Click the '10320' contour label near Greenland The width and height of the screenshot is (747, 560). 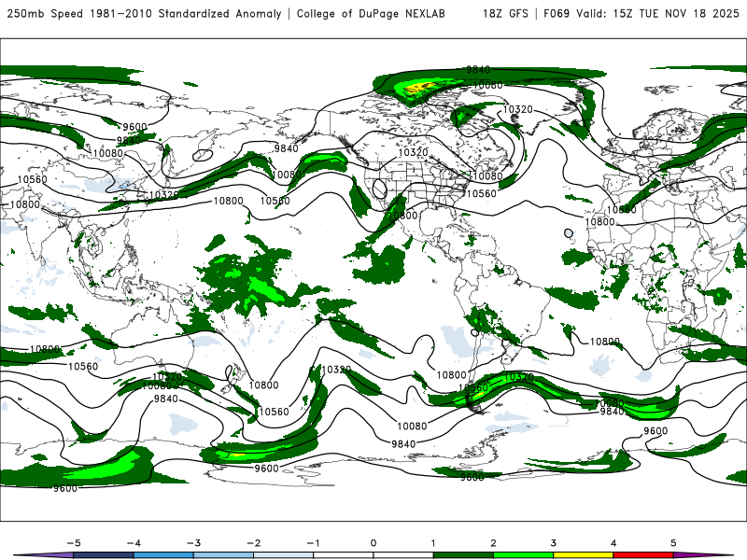[518, 109]
